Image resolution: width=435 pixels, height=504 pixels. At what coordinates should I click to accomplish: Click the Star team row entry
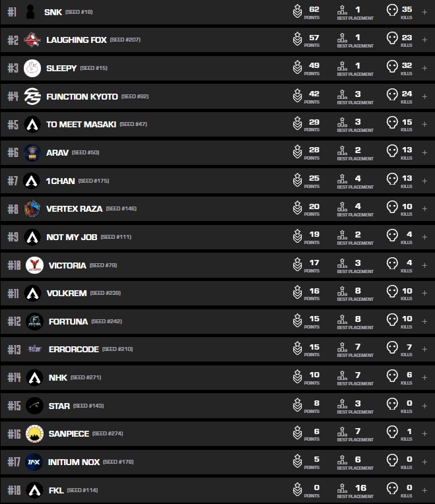59,406
